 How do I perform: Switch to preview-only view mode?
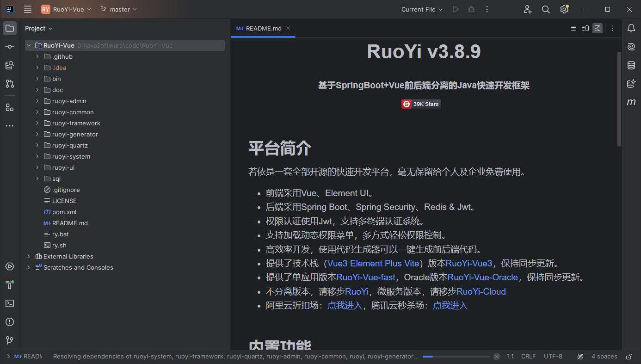598,28
